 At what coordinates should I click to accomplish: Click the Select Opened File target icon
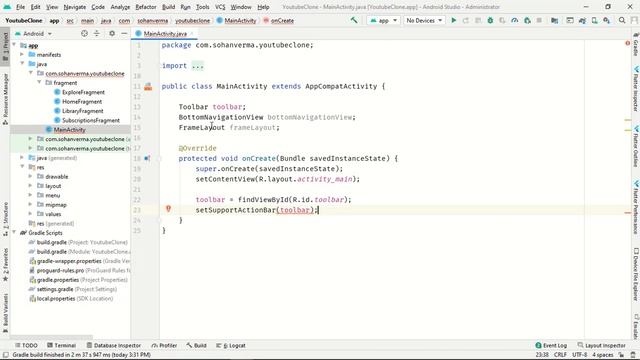coord(84,33)
